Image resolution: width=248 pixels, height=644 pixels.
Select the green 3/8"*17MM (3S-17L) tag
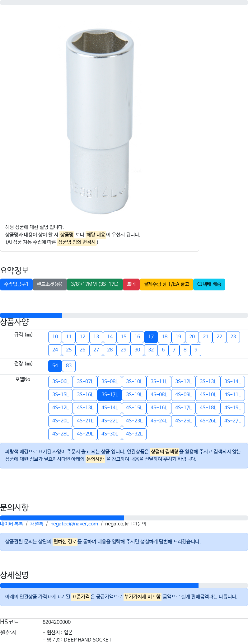[95, 284]
